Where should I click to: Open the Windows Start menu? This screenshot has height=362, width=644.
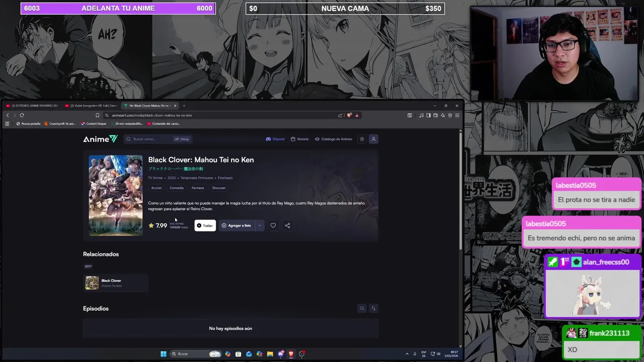click(x=164, y=354)
